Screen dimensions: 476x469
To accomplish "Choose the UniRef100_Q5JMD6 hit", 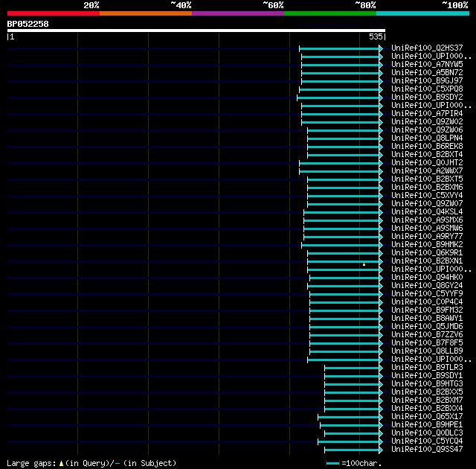I will pyautogui.click(x=427, y=327).
